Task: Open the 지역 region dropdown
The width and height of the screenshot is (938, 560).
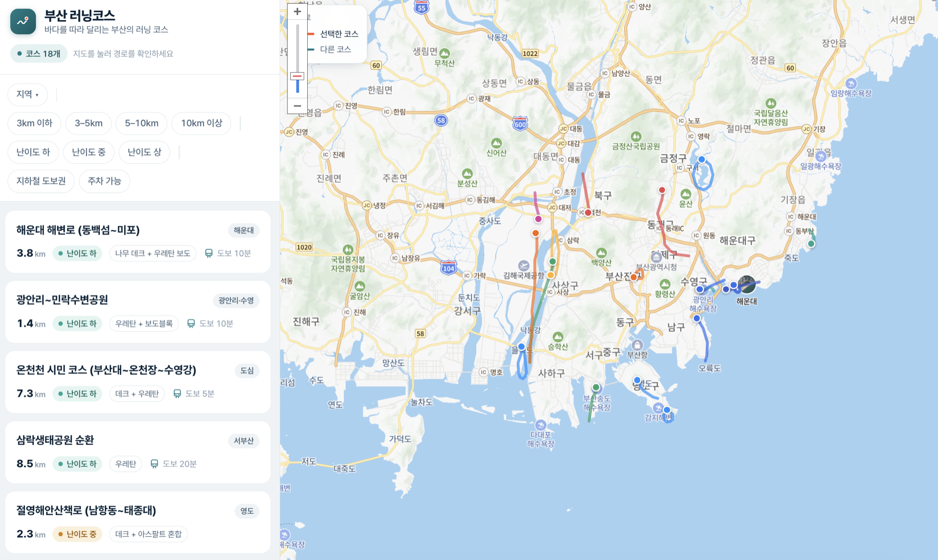Action: (28, 94)
